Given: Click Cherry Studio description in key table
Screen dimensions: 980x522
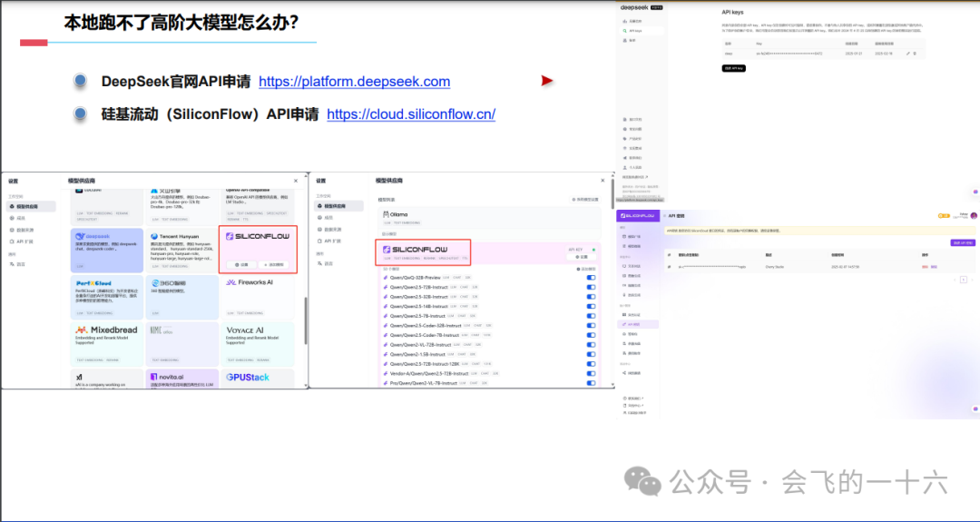Looking at the screenshot, I should 774,267.
